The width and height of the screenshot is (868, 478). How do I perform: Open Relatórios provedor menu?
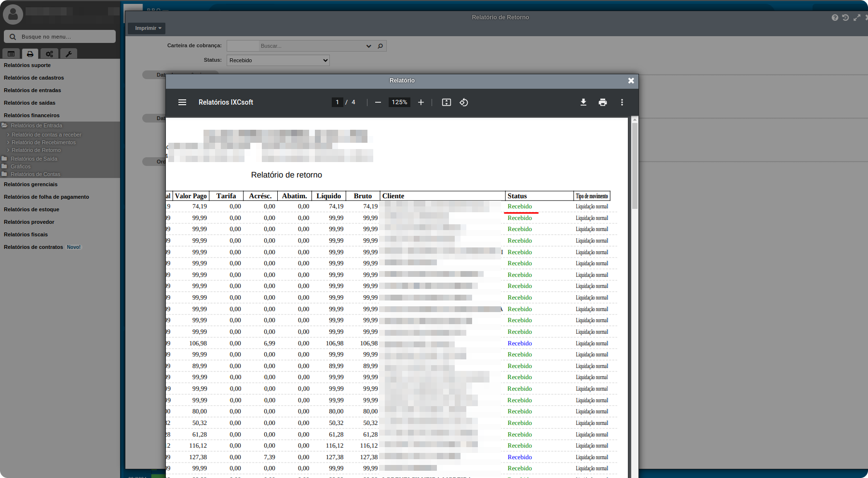click(x=29, y=222)
